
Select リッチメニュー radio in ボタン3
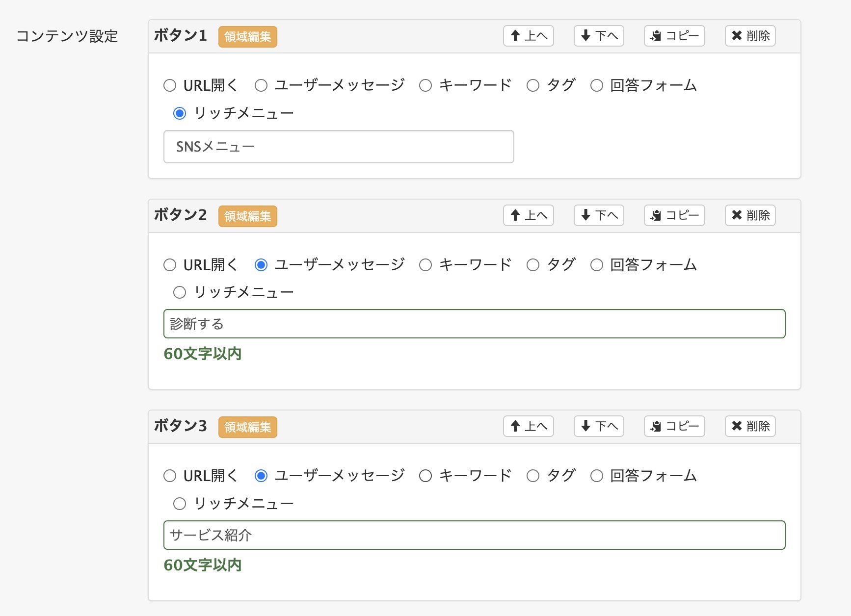pyautogui.click(x=180, y=504)
